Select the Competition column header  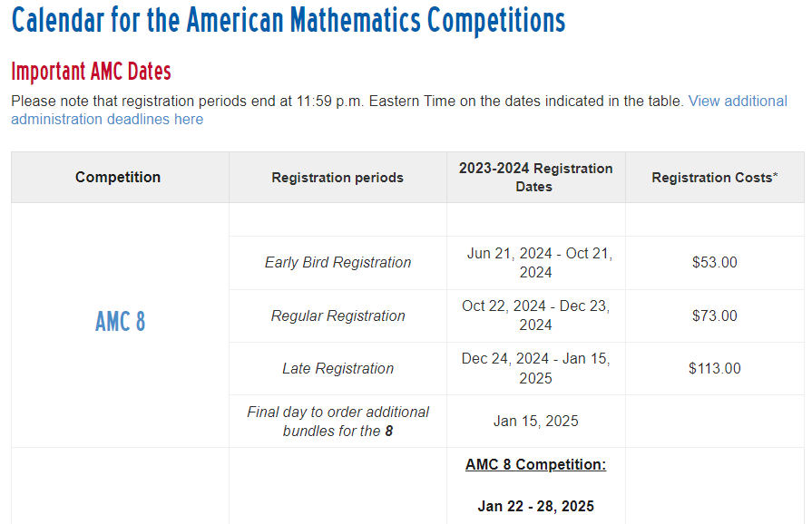pos(118,177)
